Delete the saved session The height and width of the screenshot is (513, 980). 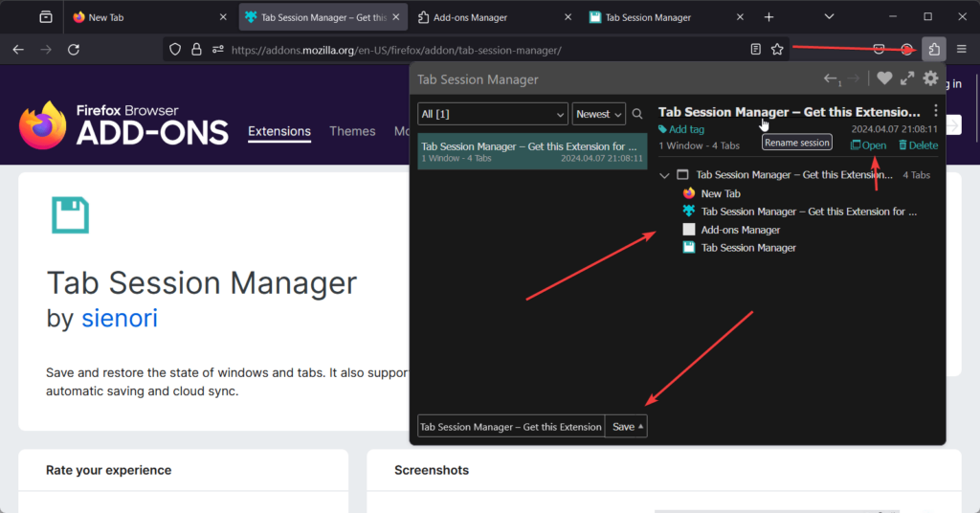[x=918, y=145]
